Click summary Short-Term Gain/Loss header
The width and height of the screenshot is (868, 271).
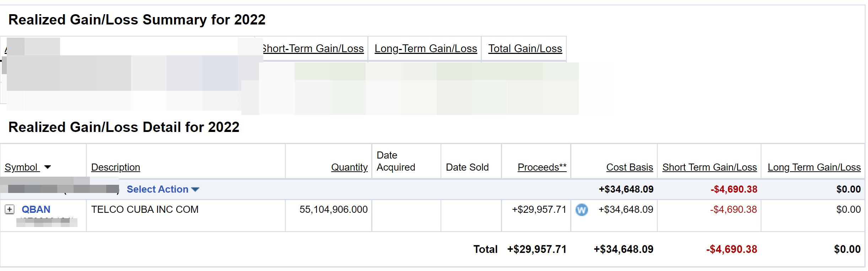click(313, 49)
